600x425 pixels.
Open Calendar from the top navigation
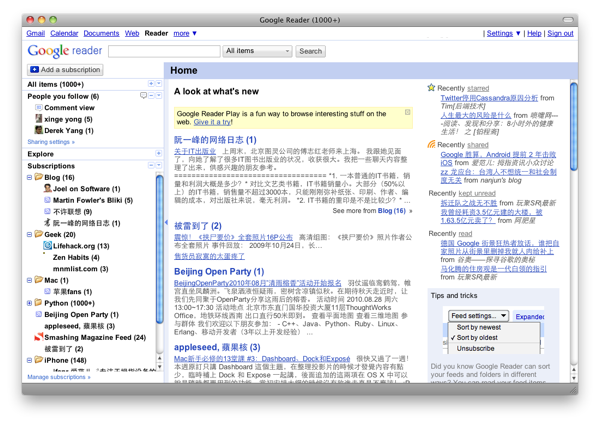pyautogui.click(x=64, y=33)
